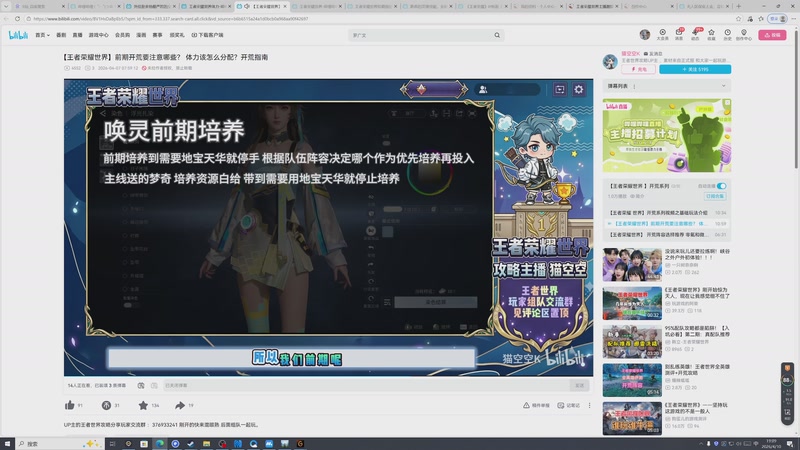Open 开荒系列视频之基础玩法介绍 playlist item
800x450 pixels.
pos(667,213)
